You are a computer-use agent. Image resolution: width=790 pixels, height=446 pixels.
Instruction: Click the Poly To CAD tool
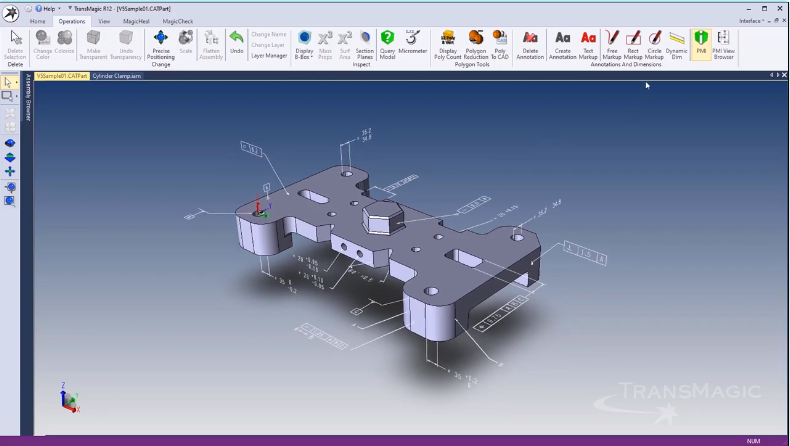[500, 44]
